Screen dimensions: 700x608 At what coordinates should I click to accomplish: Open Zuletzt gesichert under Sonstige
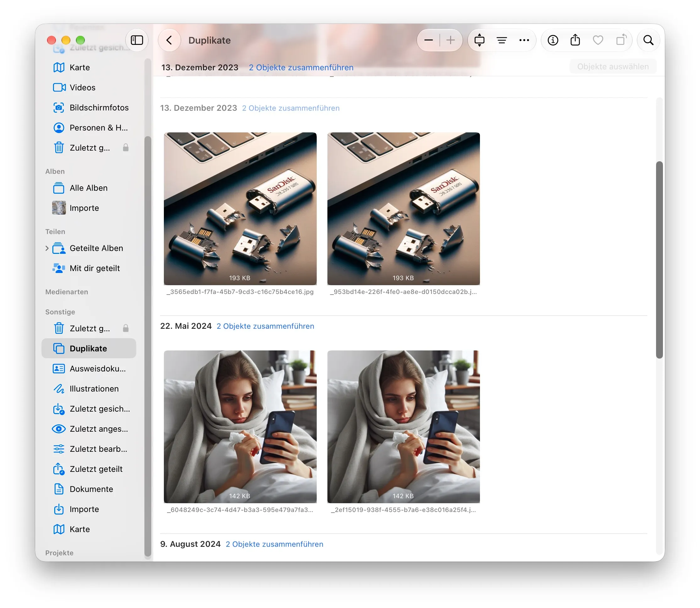click(x=89, y=409)
